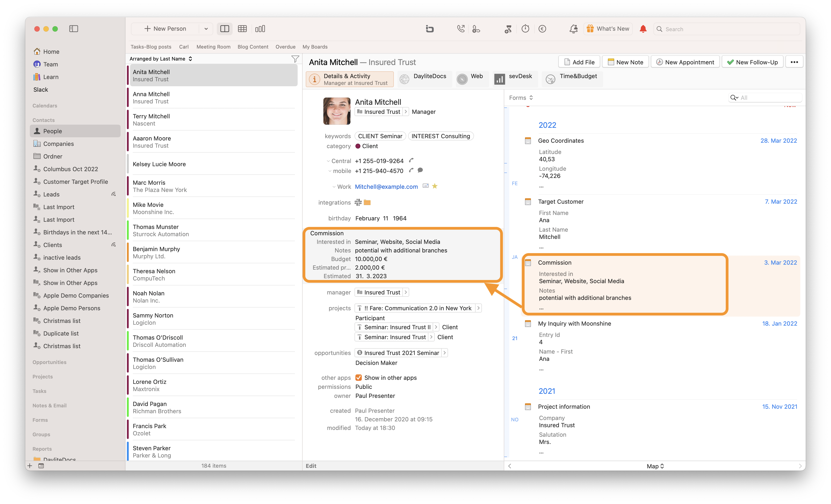Screen dimensions: 831x504
Task: Switch to split list-detail view
Action: pyautogui.click(x=225, y=29)
